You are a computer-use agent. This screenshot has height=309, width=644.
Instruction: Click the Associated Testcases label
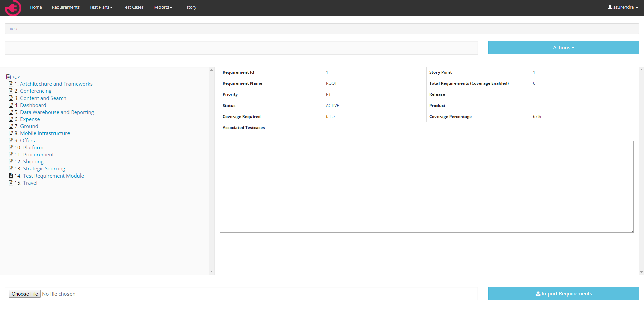243,128
